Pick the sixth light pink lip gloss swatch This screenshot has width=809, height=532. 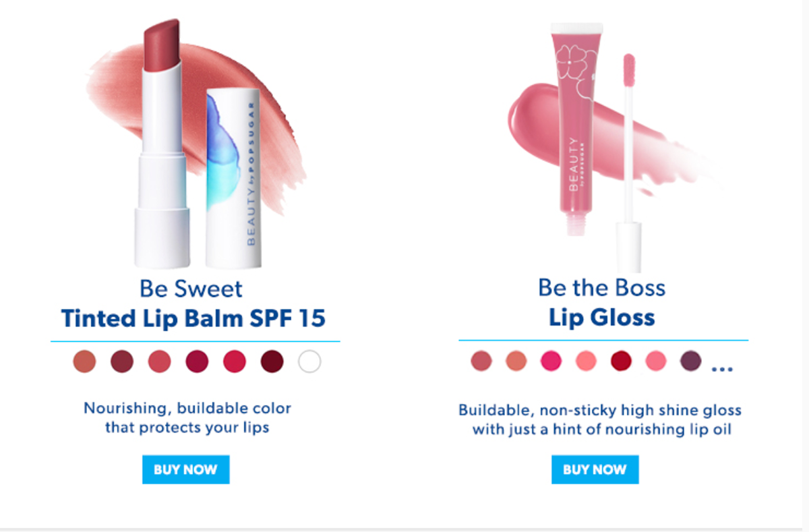(656, 361)
